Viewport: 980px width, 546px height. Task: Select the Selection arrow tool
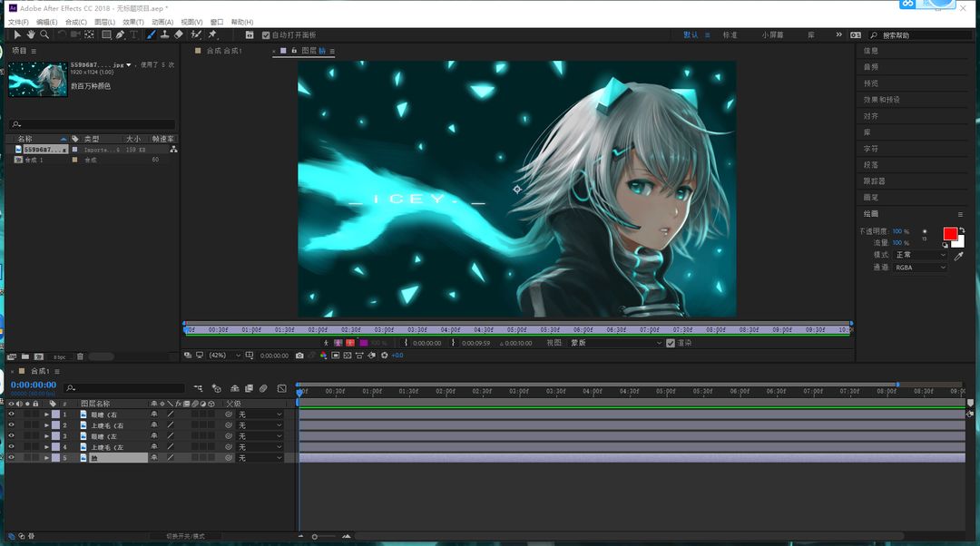tap(17, 35)
